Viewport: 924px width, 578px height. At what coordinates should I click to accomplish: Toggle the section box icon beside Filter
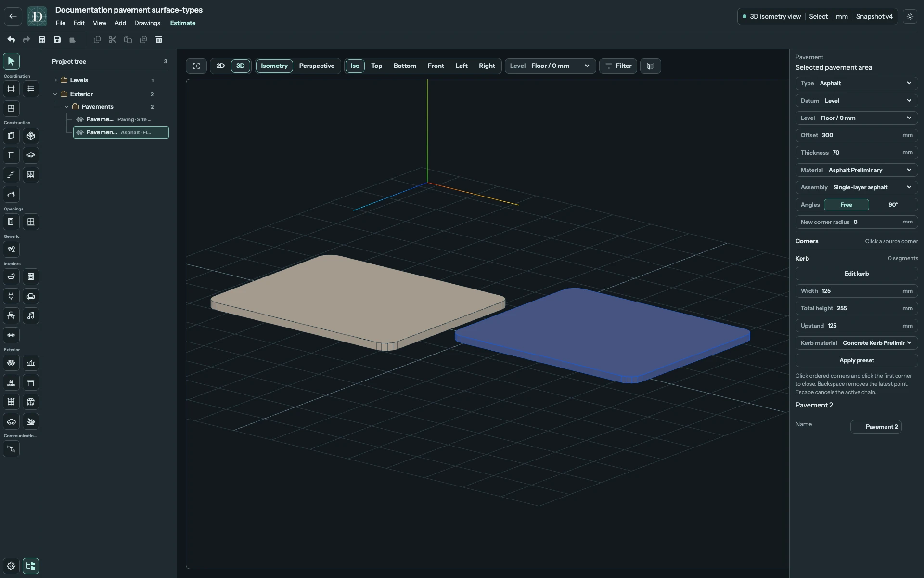650,66
